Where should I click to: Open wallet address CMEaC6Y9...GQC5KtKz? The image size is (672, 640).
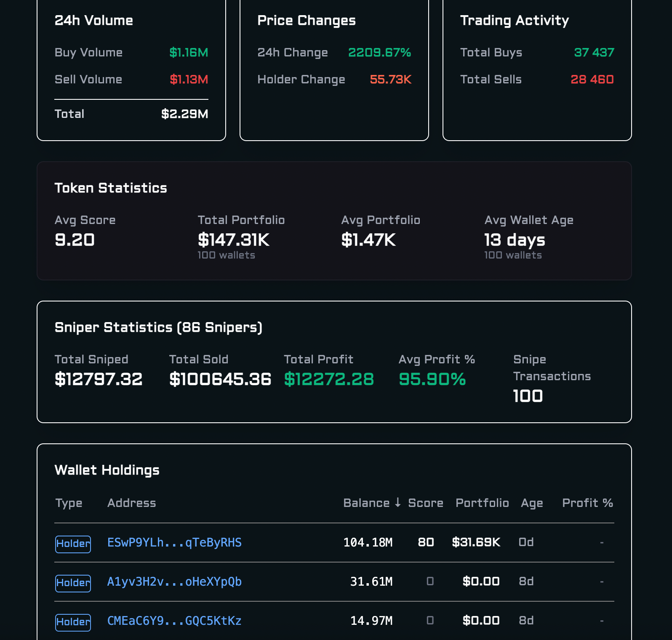pos(174,621)
